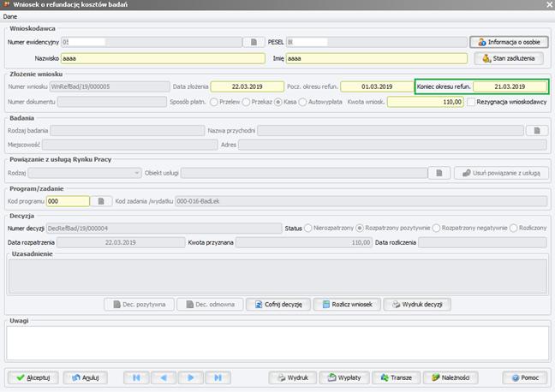Click the Kwota przyznana field
Screen dimensions: 555x392
[304, 243]
